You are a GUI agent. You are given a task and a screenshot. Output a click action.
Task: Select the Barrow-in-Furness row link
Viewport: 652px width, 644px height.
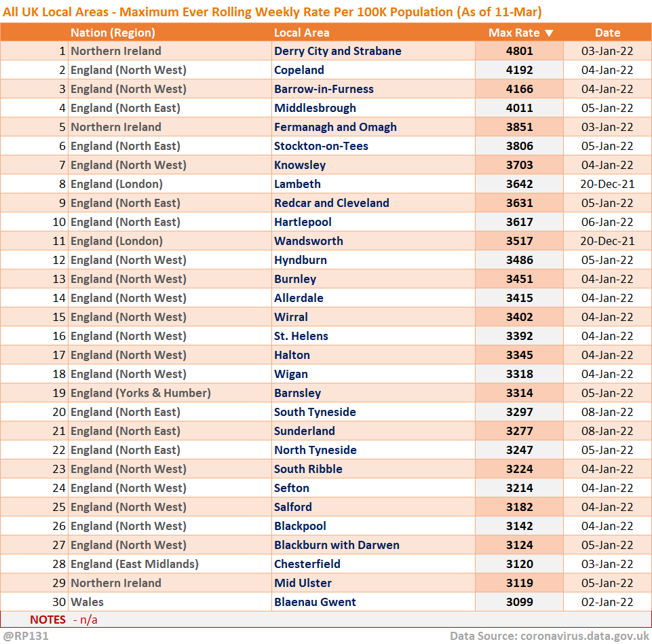tap(324, 89)
